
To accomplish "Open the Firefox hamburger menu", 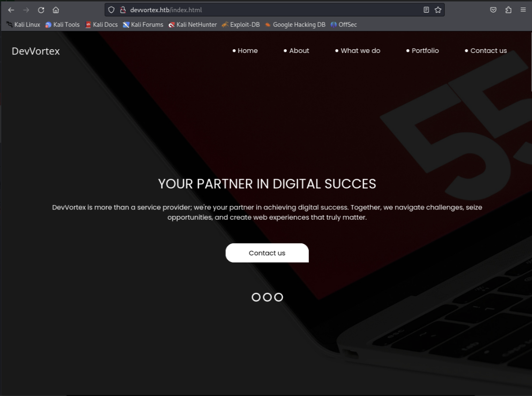I will coord(523,10).
